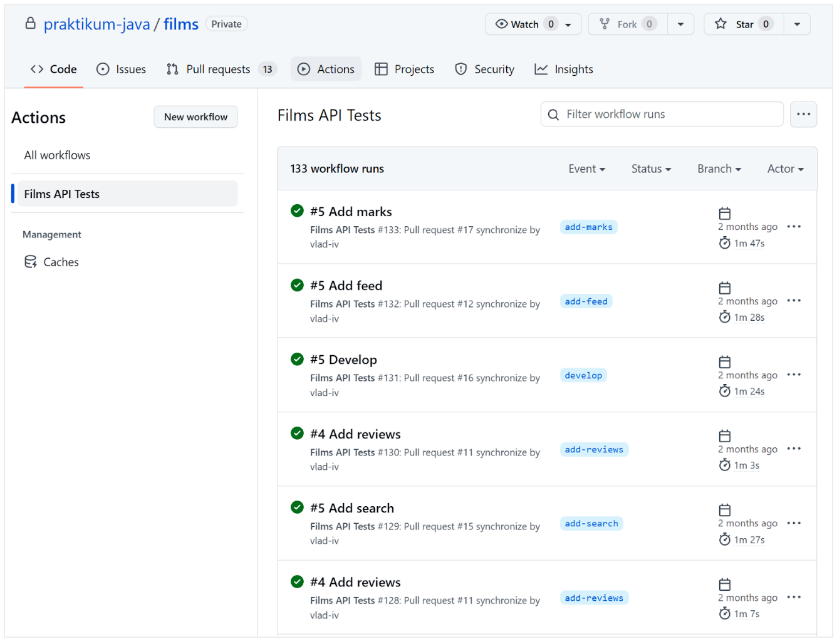Click the stopwatch icon next to 1m 7s

click(725, 613)
